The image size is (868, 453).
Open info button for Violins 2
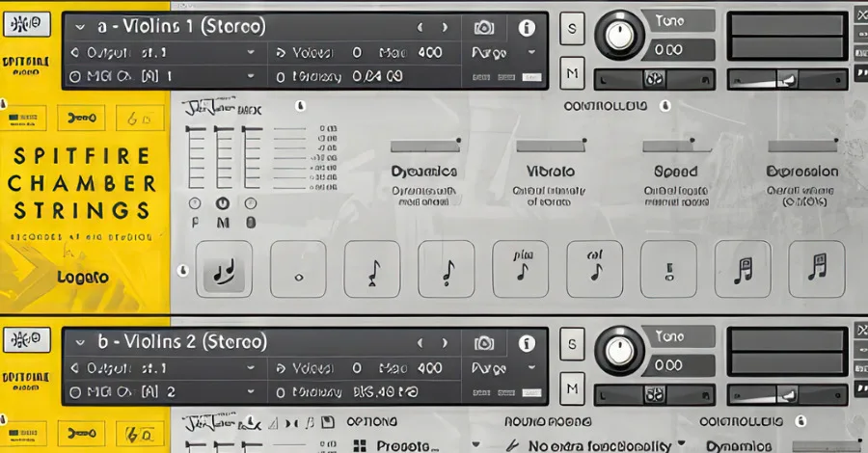click(x=527, y=343)
